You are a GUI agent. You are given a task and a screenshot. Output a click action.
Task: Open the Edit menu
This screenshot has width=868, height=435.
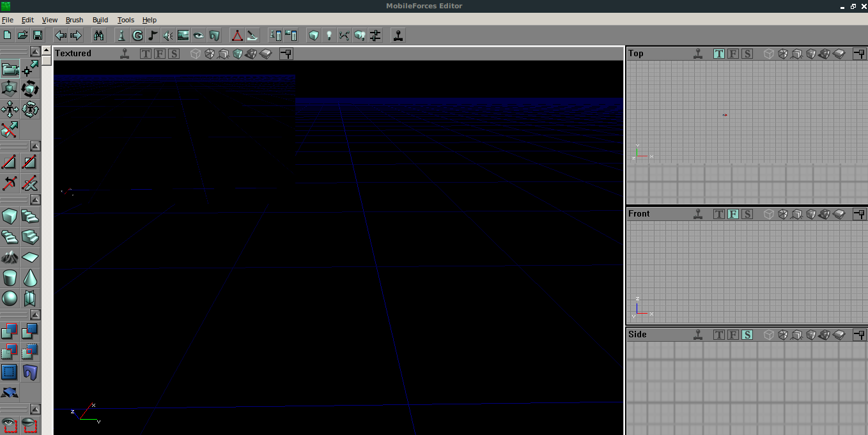pyautogui.click(x=27, y=20)
